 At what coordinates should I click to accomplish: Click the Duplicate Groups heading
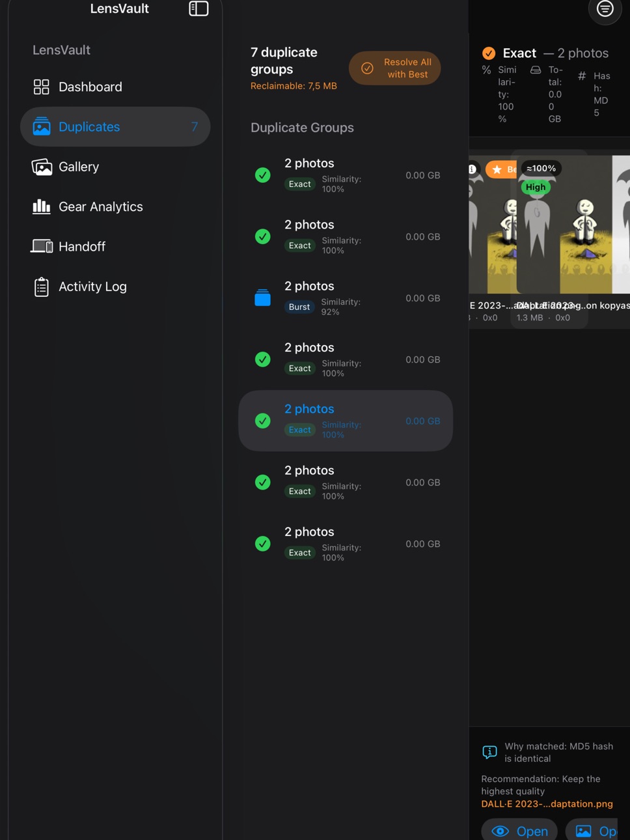(302, 128)
